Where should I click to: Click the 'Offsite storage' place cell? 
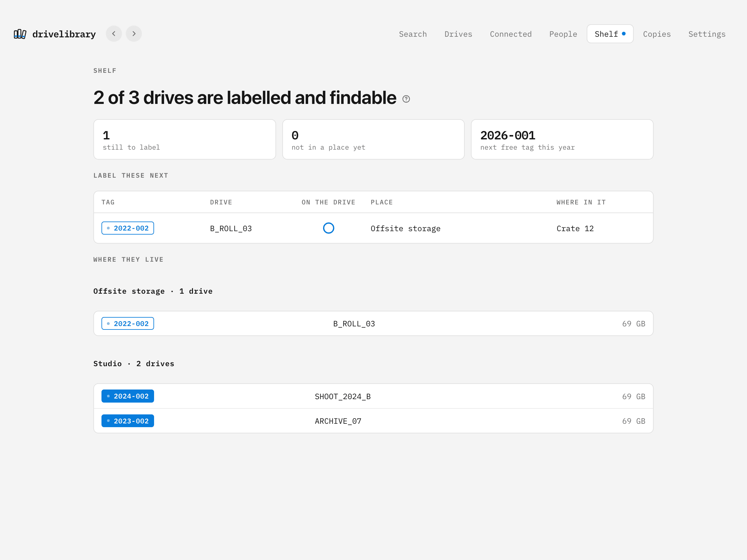coord(406,229)
